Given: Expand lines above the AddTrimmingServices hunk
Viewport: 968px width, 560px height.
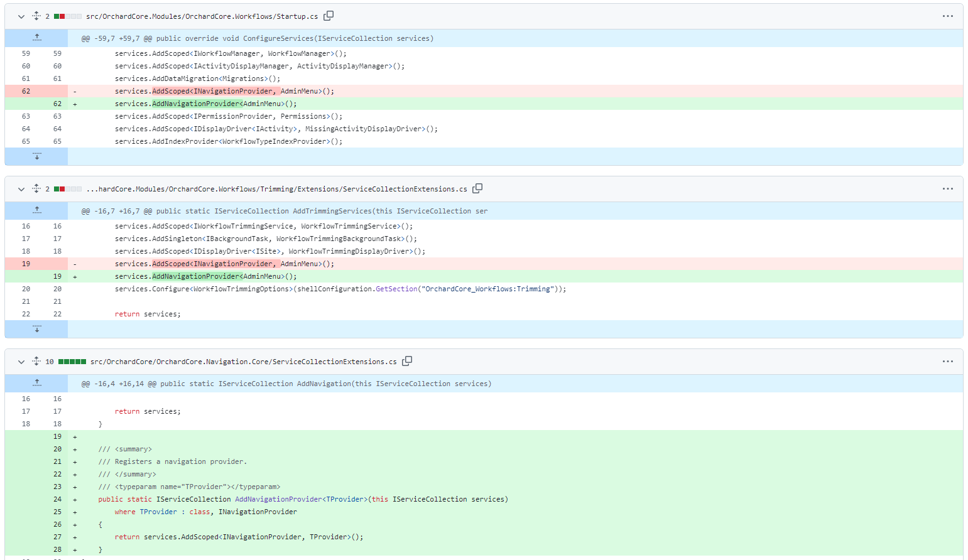Looking at the screenshot, I should 36,211.
